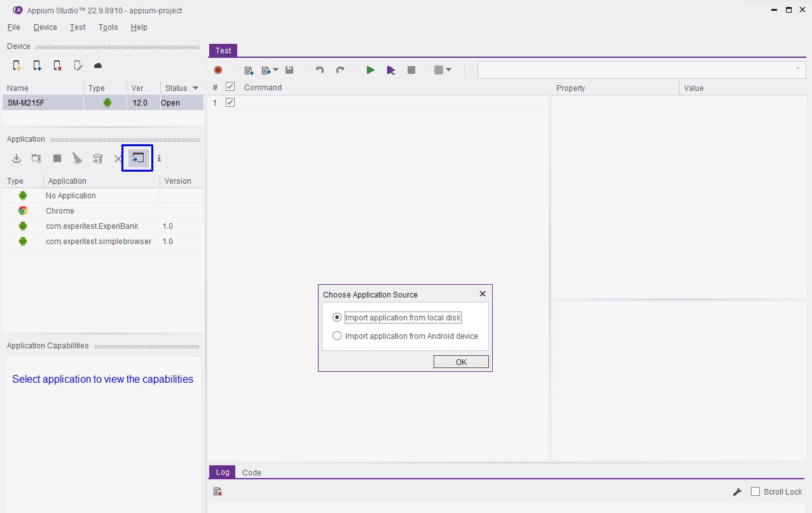This screenshot has height=513, width=812.
Task: Toggle the Command header select-all checkbox
Action: [230, 87]
